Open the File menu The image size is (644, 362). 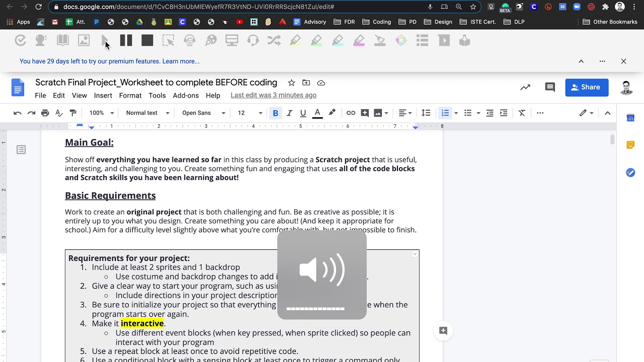[40, 96]
